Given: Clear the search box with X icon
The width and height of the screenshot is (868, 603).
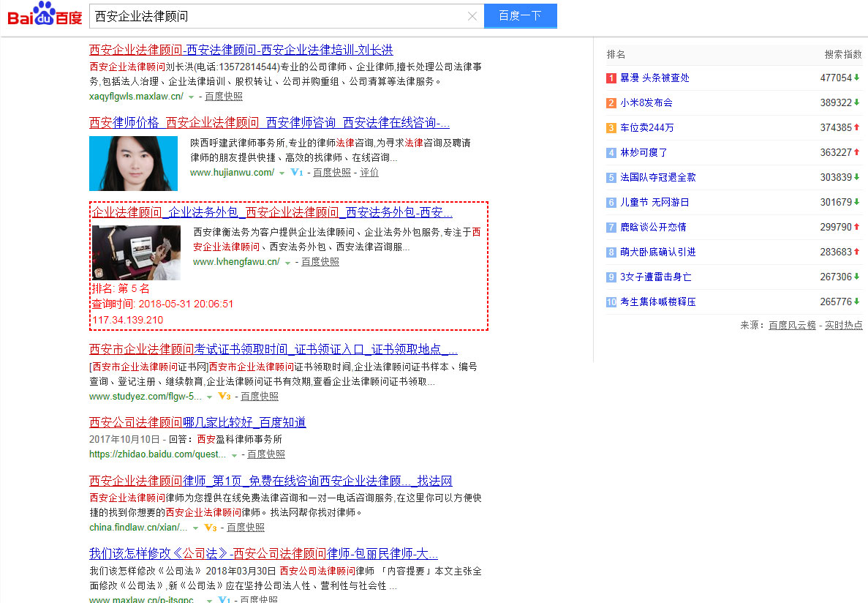Looking at the screenshot, I should pos(472,16).
